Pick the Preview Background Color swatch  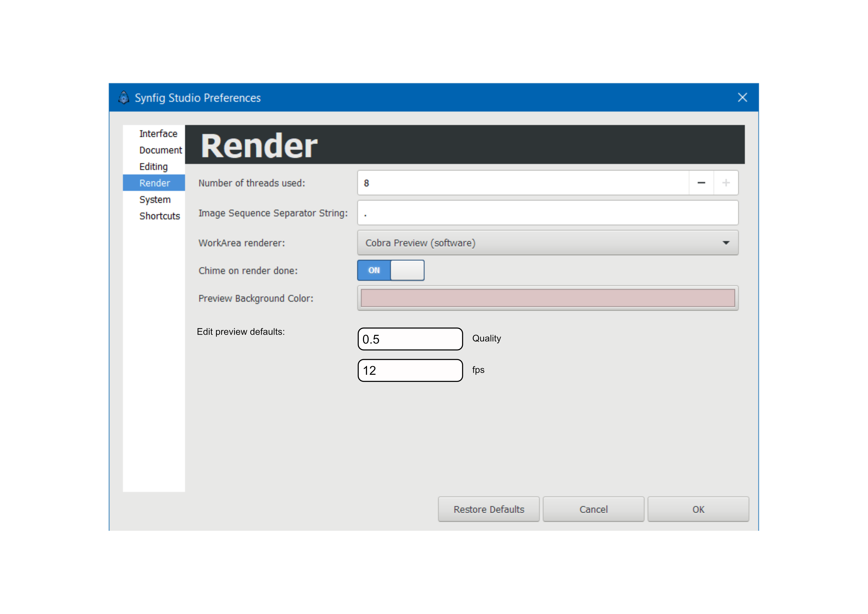point(547,298)
